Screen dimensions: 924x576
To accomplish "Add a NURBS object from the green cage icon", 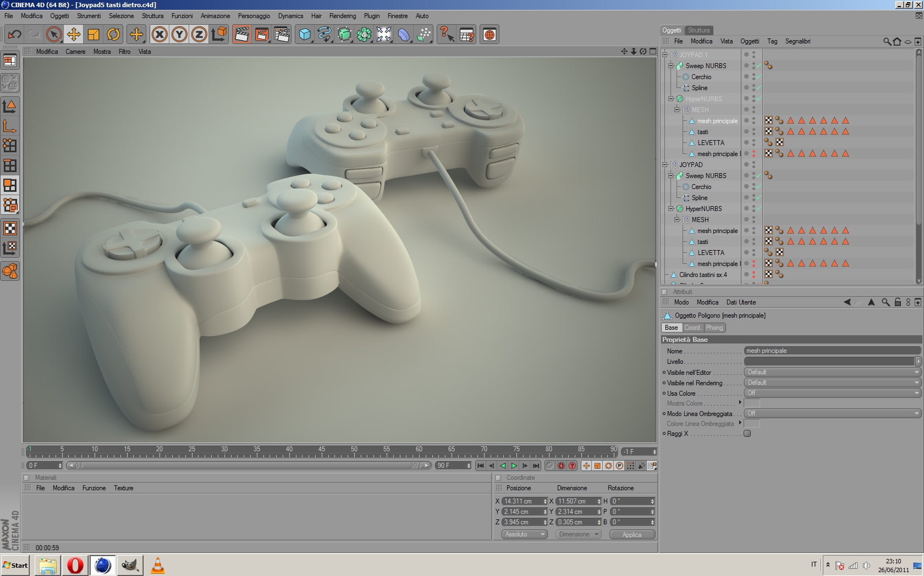I will (x=344, y=35).
